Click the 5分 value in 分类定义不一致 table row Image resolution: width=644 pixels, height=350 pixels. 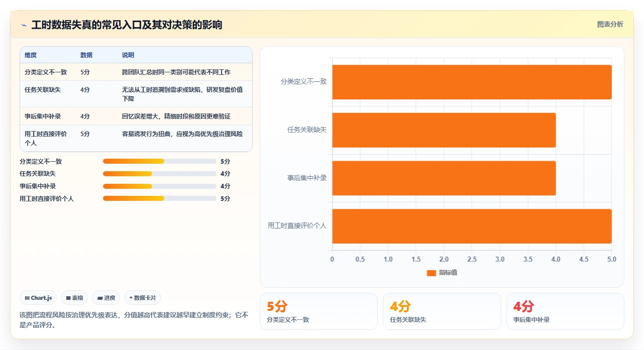pyautogui.click(x=85, y=72)
